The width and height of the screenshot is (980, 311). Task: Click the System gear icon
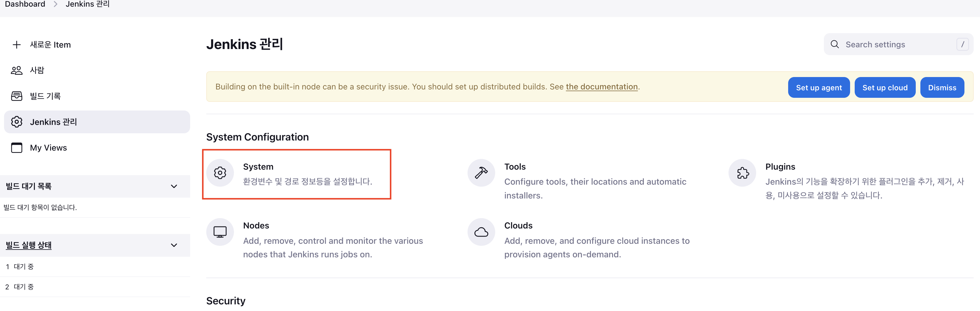pos(220,173)
